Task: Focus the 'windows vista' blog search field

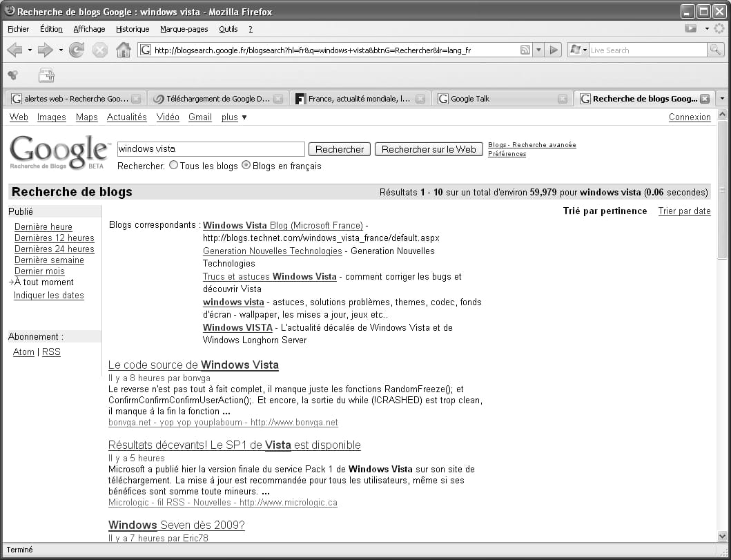Action: pyautogui.click(x=211, y=149)
